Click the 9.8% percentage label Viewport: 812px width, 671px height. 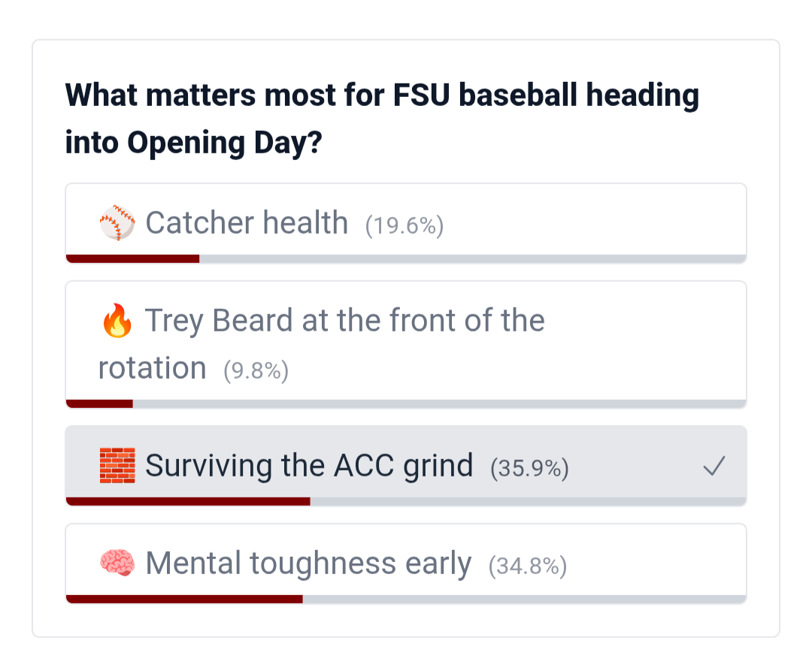(256, 370)
